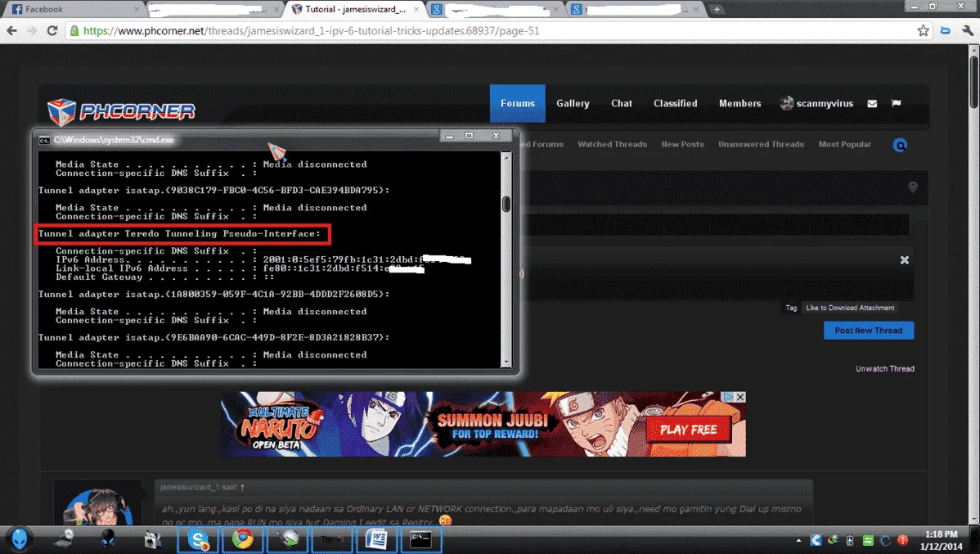Click the blue search magnifier icon
This screenshot has height=554, width=980.
tap(900, 145)
